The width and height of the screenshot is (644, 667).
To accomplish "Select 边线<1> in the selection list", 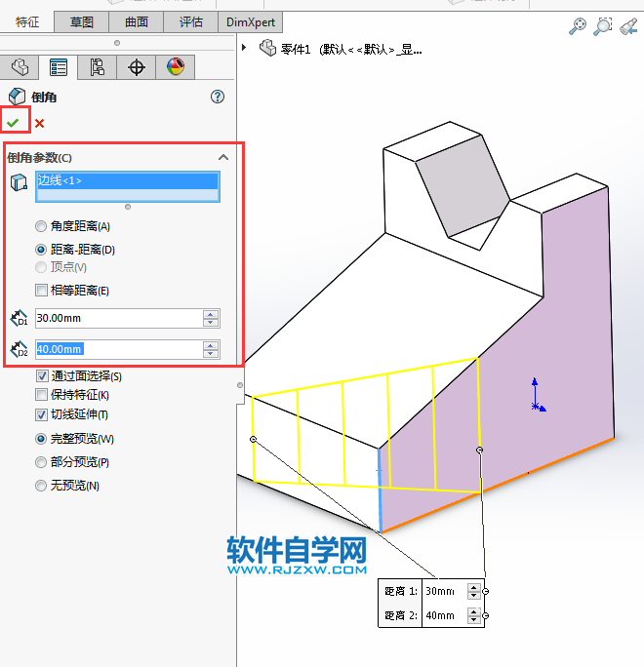I will coord(127,180).
